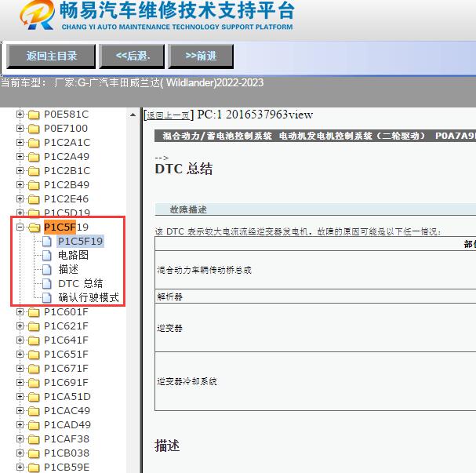Select the P1C2E46 folder icon
476x473 pixels.
(34, 199)
